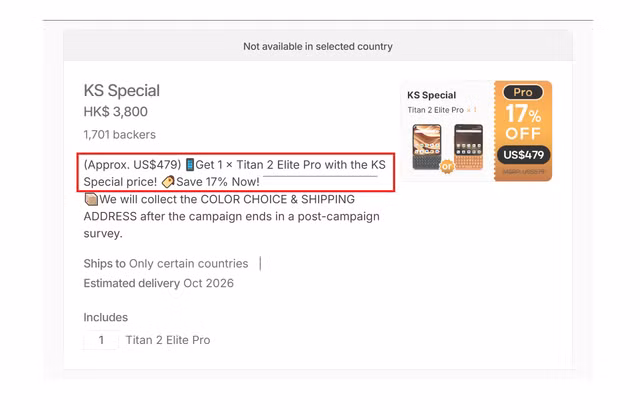The width and height of the screenshot is (640, 410).
Task: Click the black "US$479" price badge
Action: 523,155
